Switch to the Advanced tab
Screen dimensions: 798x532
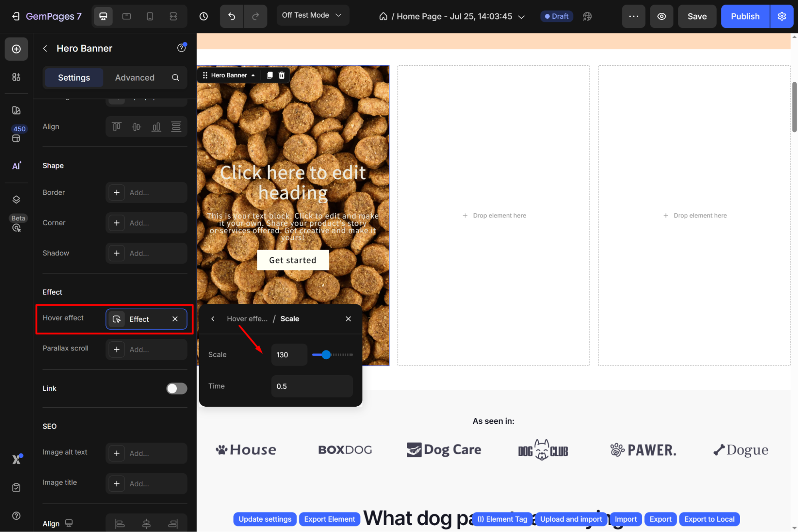click(135, 77)
